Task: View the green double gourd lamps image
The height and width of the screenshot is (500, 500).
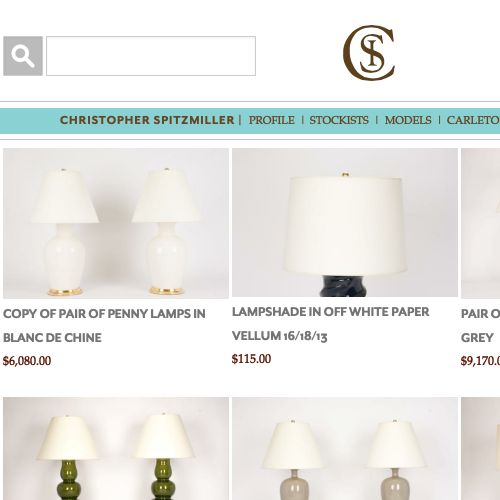Action: click(x=116, y=448)
